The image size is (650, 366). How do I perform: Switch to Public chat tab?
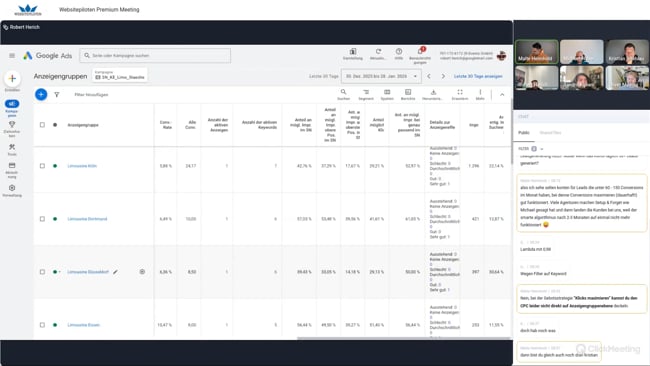click(x=524, y=133)
